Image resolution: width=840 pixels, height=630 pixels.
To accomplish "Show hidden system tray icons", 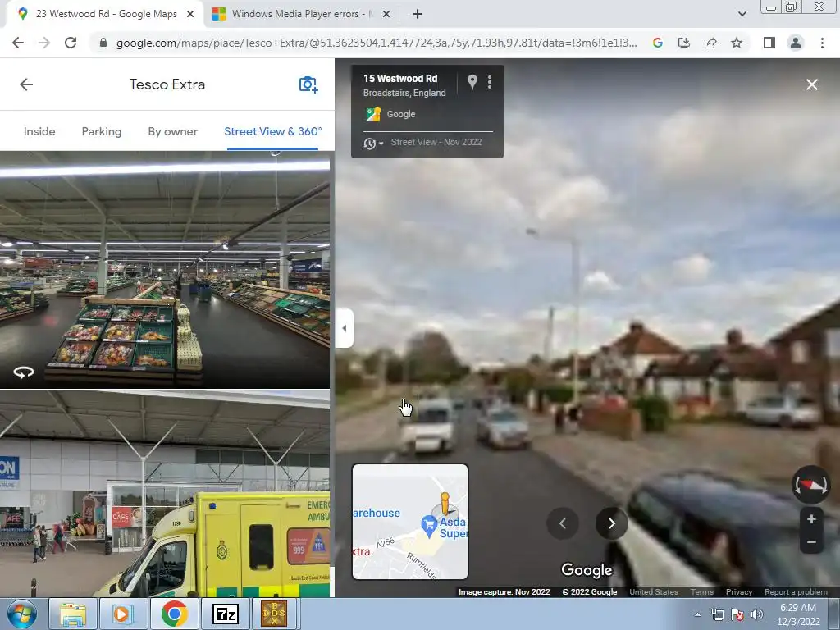I will pos(697,614).
